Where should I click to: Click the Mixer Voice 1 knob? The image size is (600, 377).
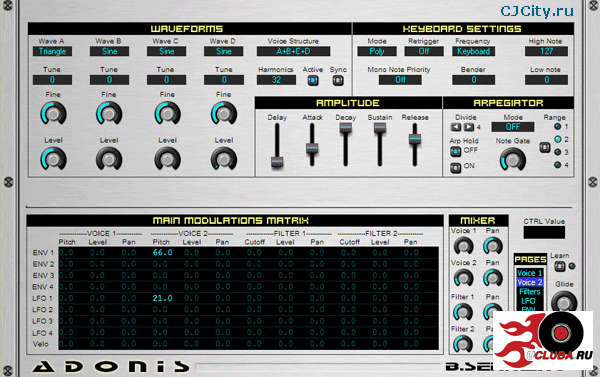463,246
